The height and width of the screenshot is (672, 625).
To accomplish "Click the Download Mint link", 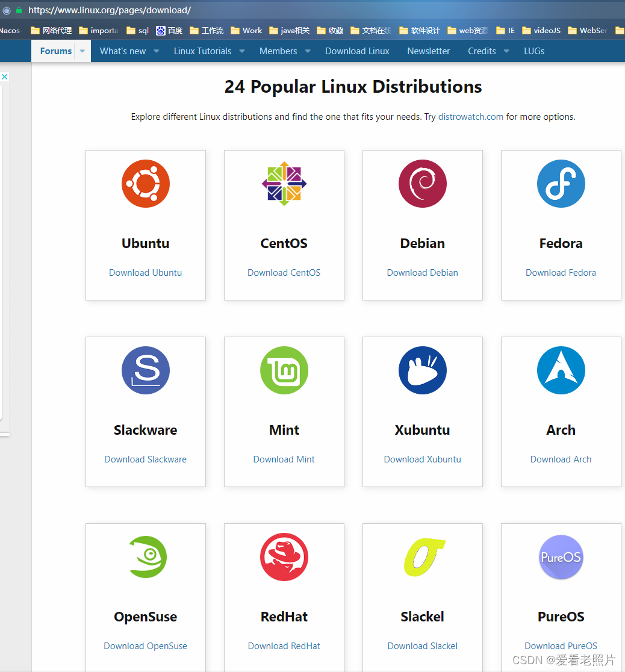I will pyautogui.click(x=284, y=459).
